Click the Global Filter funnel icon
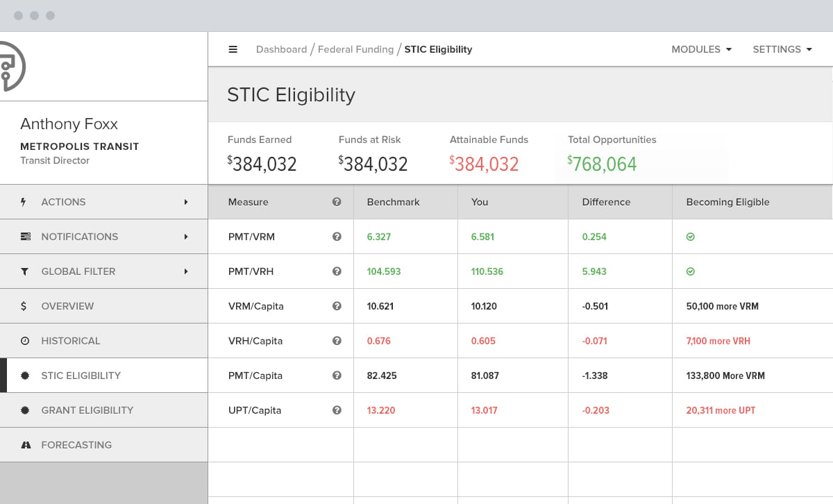Image resolution: width=833 pixels, height=504 pixels. pyautogui.click(x=25, y=271)
